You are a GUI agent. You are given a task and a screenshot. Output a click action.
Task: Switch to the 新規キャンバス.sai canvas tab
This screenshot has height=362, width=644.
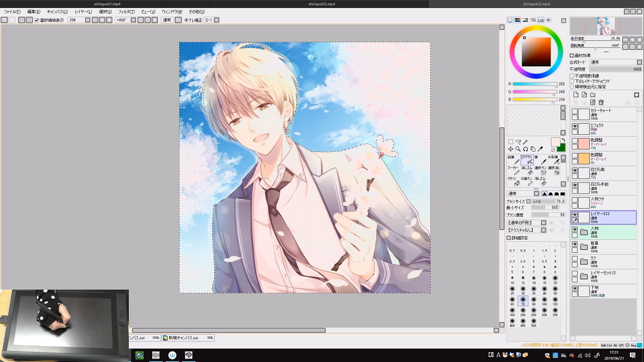(x=188, y=338)
